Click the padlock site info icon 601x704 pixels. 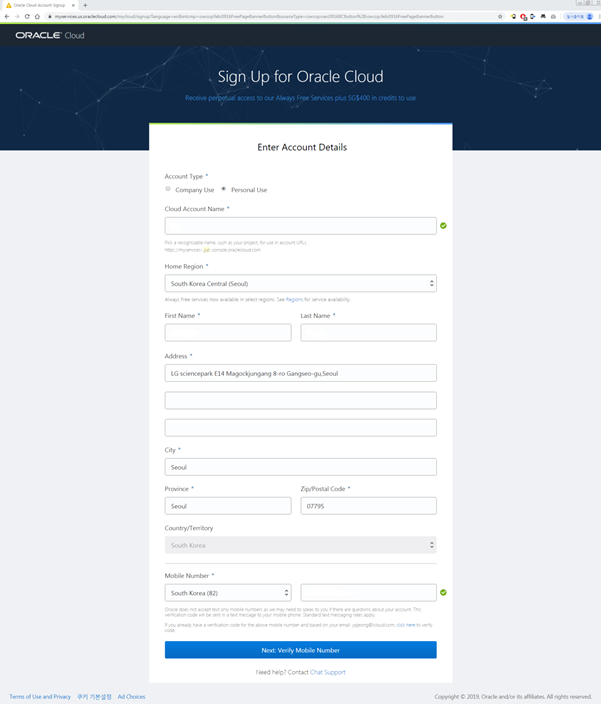pos(50,17)
